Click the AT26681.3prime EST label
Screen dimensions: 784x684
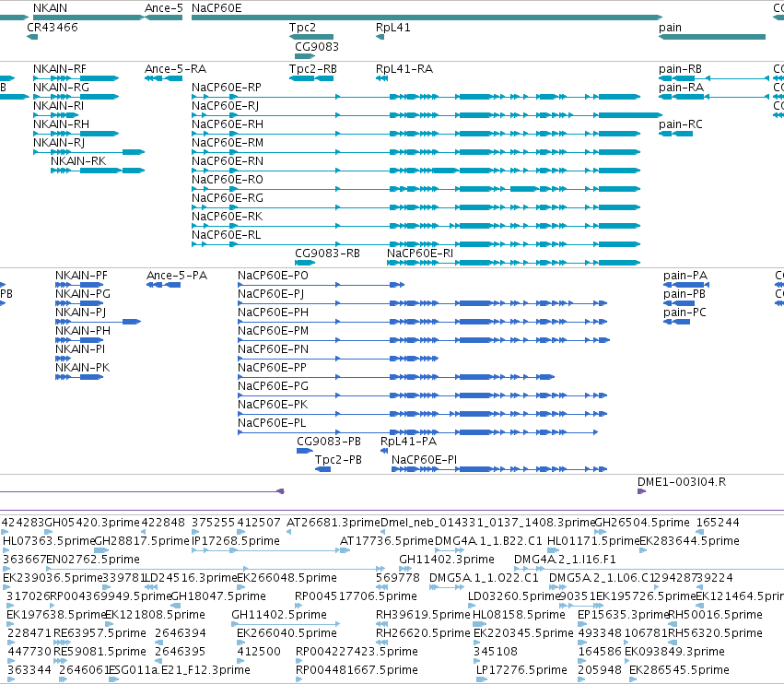pyautogui.click(x=333, y=523)
